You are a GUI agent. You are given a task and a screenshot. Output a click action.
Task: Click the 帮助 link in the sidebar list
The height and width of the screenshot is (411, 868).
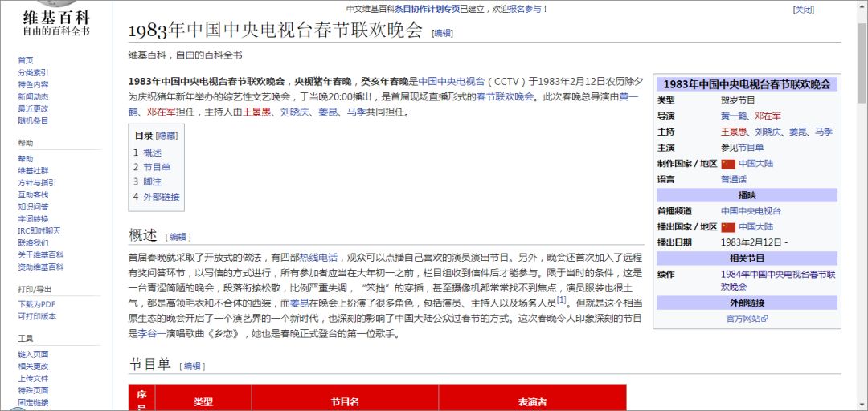(x=26, y=159)
